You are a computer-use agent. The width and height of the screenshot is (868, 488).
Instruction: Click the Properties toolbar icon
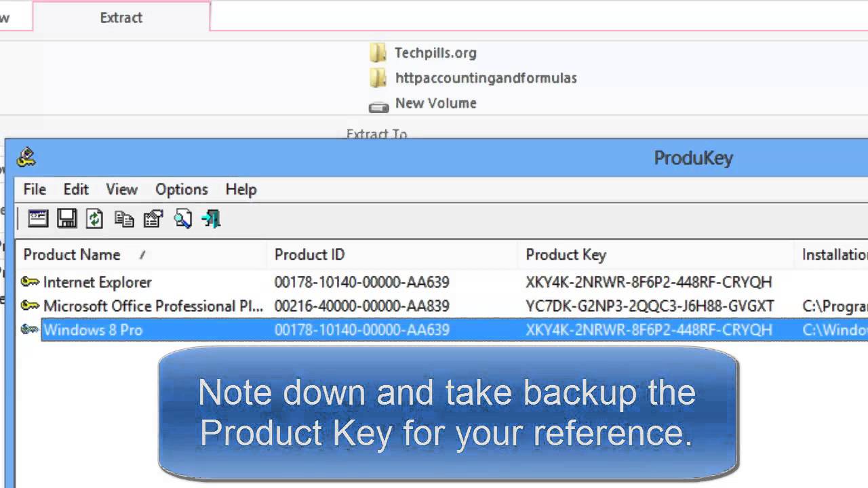153,218
